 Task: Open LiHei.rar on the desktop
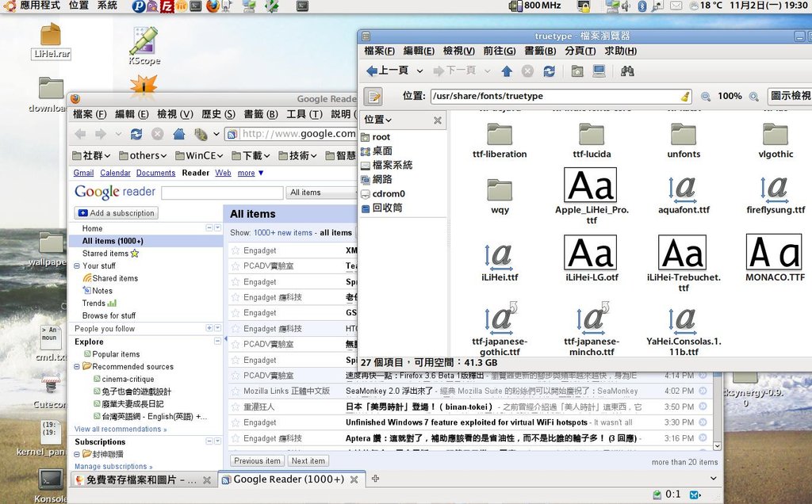[x=51, y=41]
